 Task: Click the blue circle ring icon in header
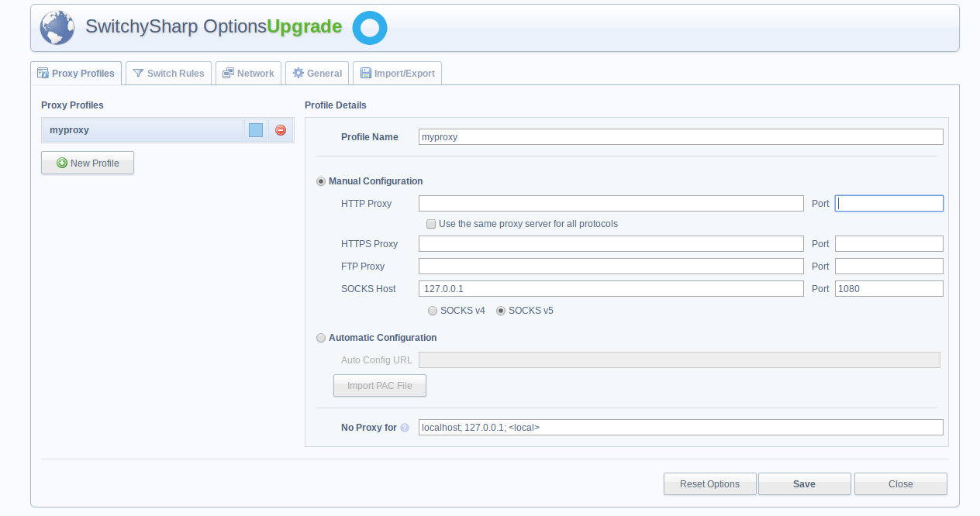pyautogui.click(x=370, y=28)
